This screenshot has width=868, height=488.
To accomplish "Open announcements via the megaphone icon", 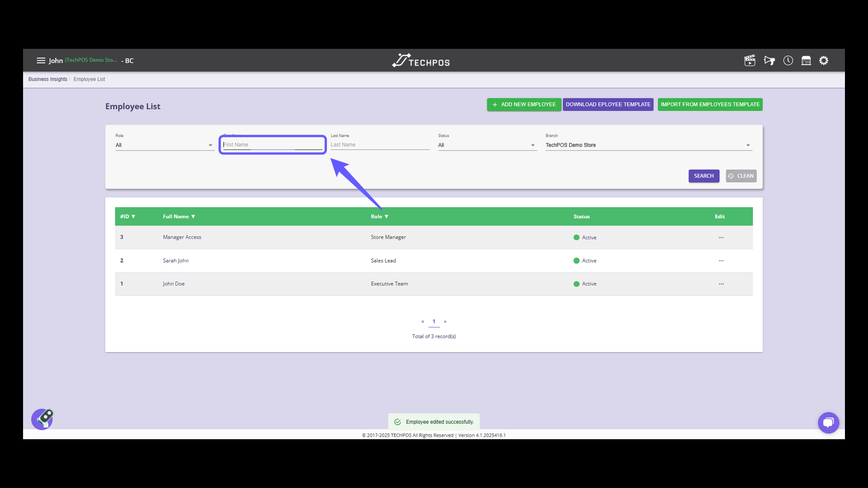I will point(769,60).
